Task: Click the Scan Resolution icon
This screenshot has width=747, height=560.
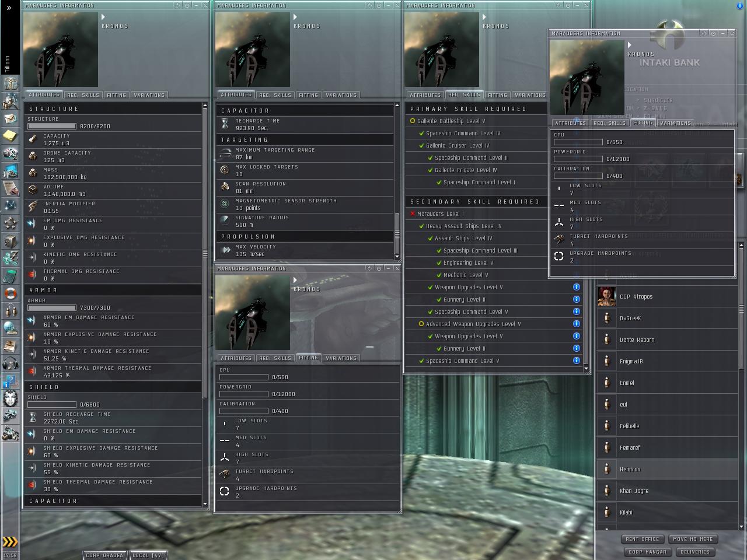Action: click(225, 187)
